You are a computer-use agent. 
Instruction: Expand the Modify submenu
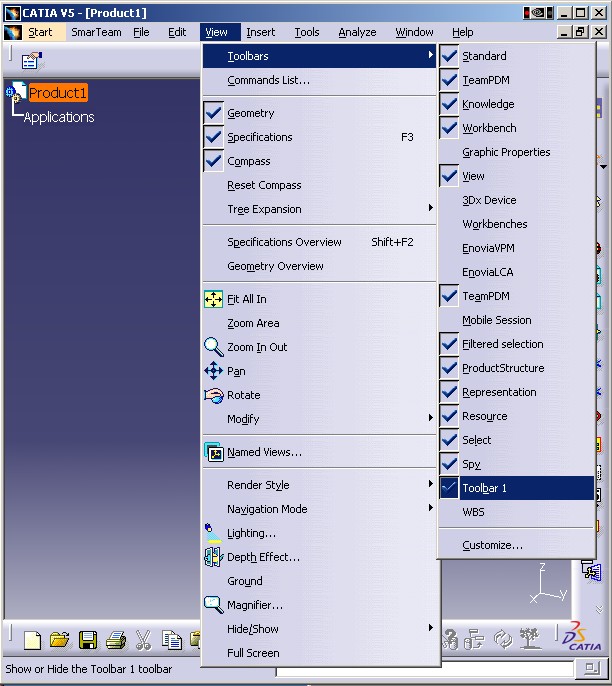point(320,419)
